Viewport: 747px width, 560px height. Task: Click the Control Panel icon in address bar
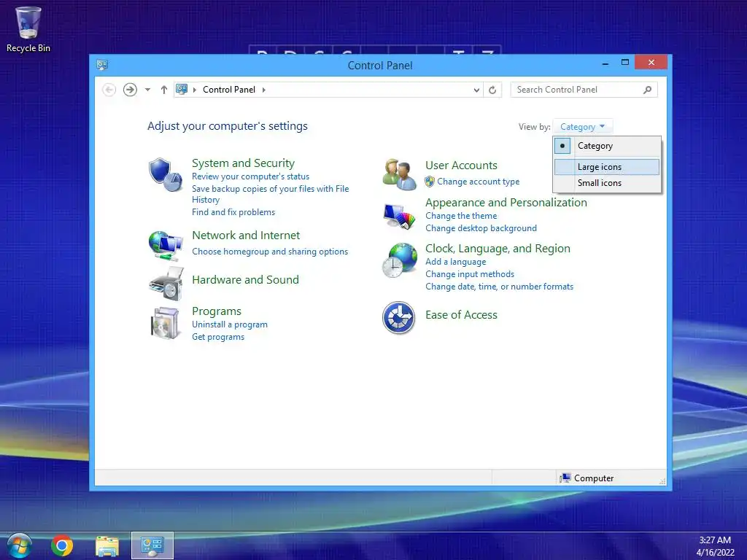coord(182,89)
